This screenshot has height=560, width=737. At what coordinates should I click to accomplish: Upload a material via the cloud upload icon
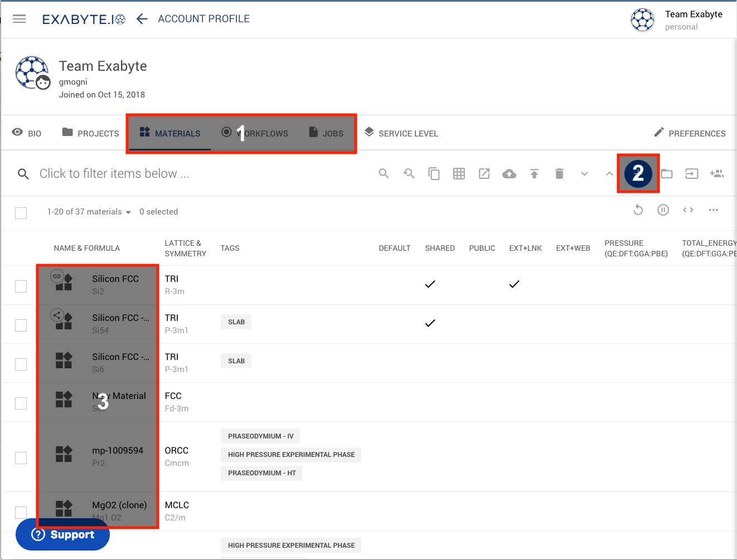[x=509, y=173]
